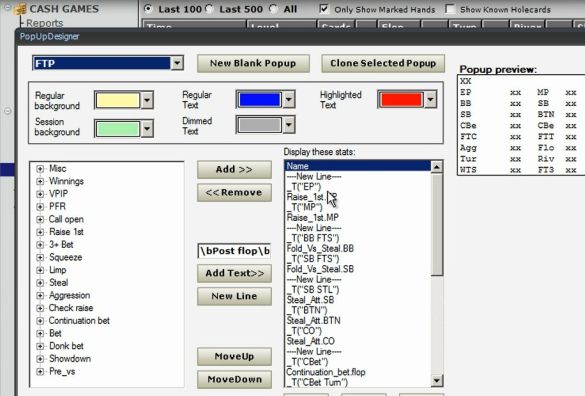Click the CASH GAMES icon in sidebar

point(20,9)
